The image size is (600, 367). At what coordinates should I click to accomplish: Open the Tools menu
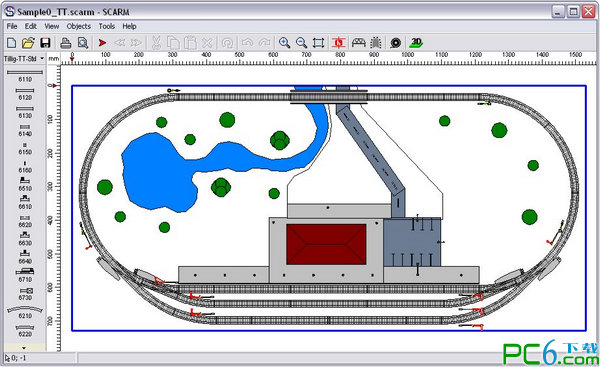107,26
